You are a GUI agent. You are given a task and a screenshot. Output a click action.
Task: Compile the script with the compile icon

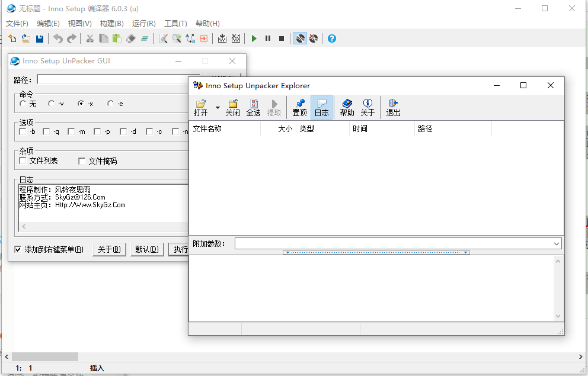point(222,38)
